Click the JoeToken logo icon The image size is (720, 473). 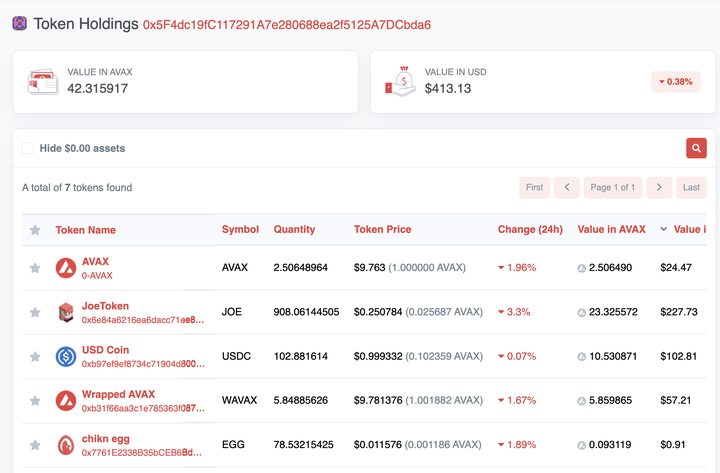click(66, 312)
